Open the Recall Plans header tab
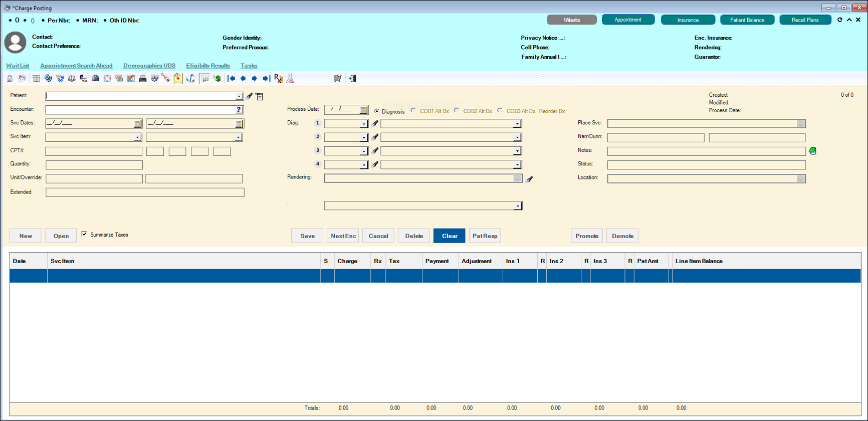The width and height of the screenshot is (868, 421). [x=805, y=20]
